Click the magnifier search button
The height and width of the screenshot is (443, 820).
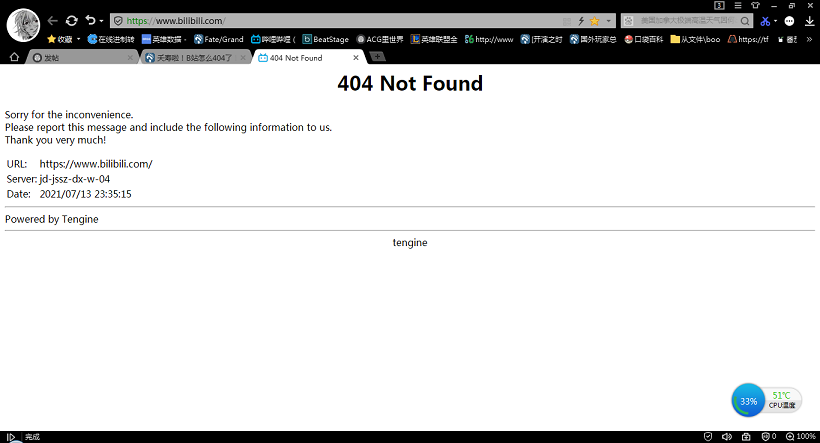click(745, 21)
